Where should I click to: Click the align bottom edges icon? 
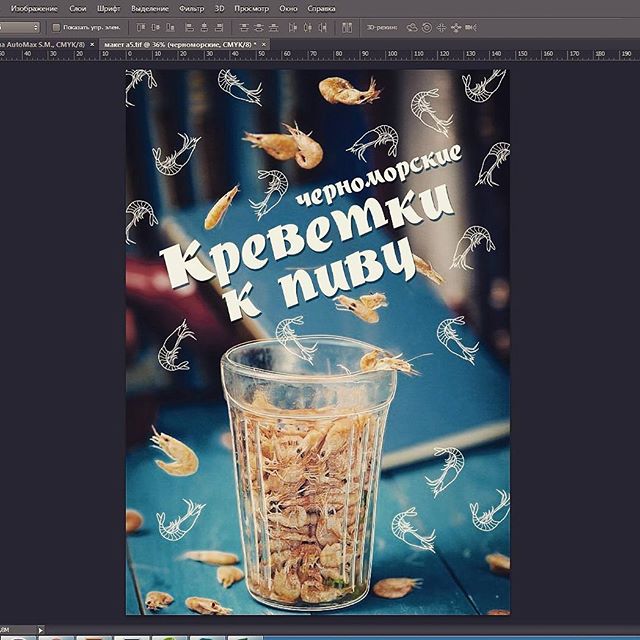170,27
